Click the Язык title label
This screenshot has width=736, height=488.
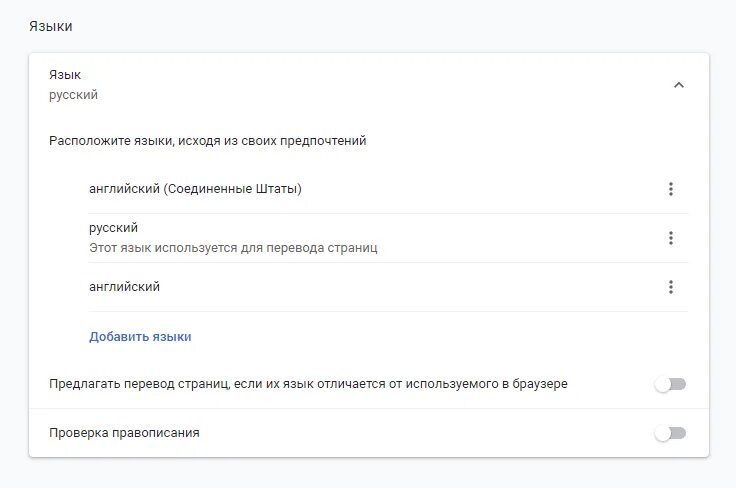coord(65,75)
